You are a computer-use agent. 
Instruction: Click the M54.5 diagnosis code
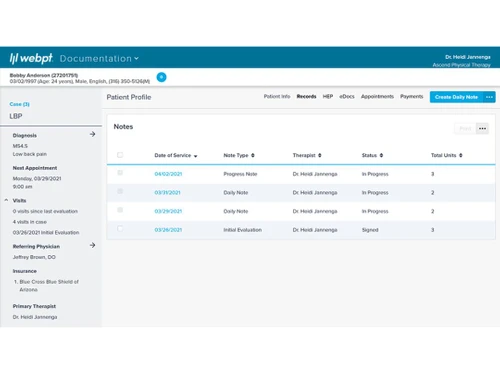pyautogui.click(x=20, y=146)
